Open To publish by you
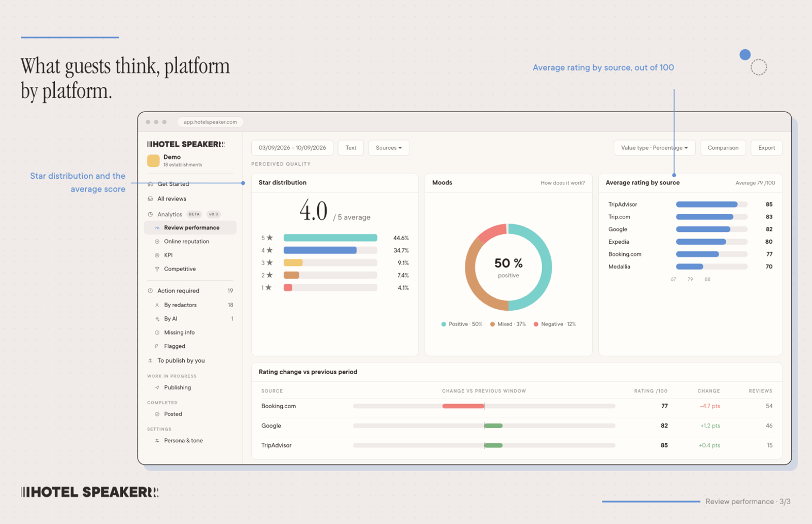This screenshot has height=524, width=812. 190,361
